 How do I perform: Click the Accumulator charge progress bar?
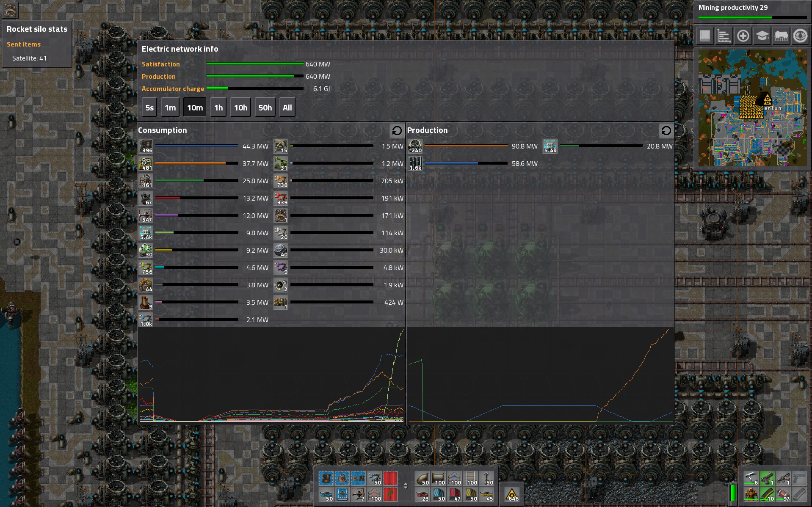click(255, 88)
